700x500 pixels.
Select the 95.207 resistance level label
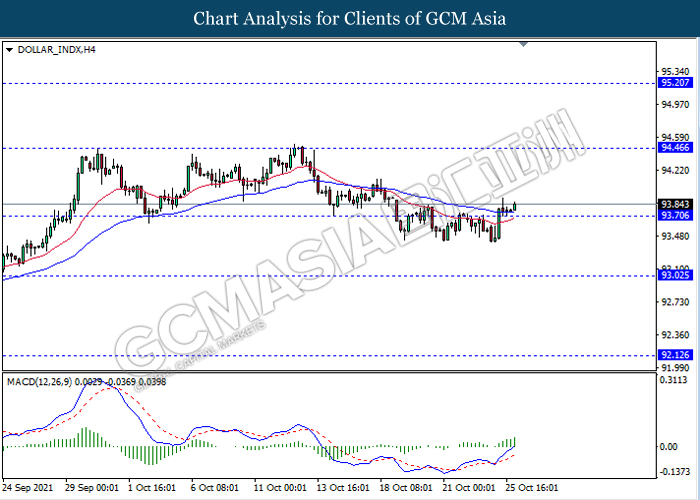point(675,83)
